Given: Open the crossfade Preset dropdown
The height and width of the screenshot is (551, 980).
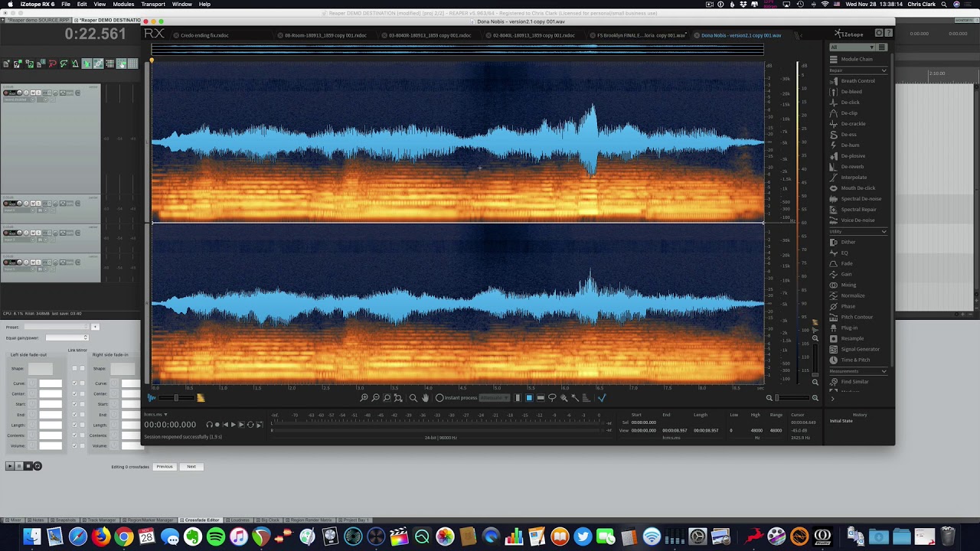Looking at the screenshot, I should click(57, 327).
